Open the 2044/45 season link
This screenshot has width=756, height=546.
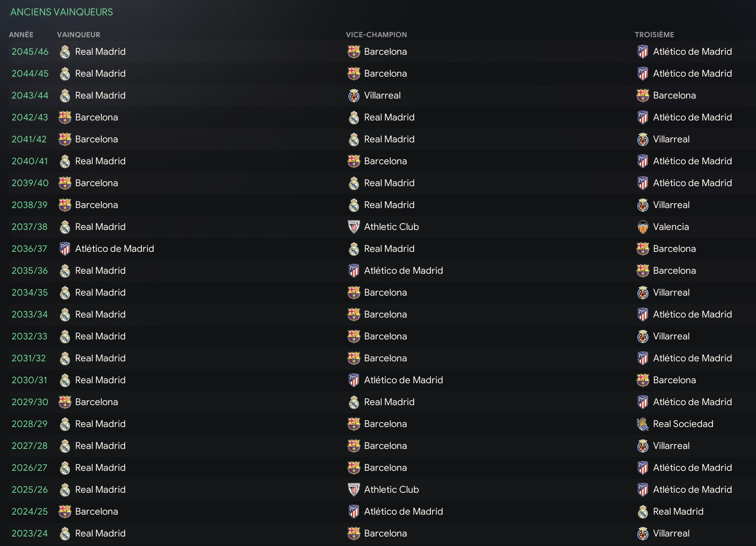click(x=30, y=73)
